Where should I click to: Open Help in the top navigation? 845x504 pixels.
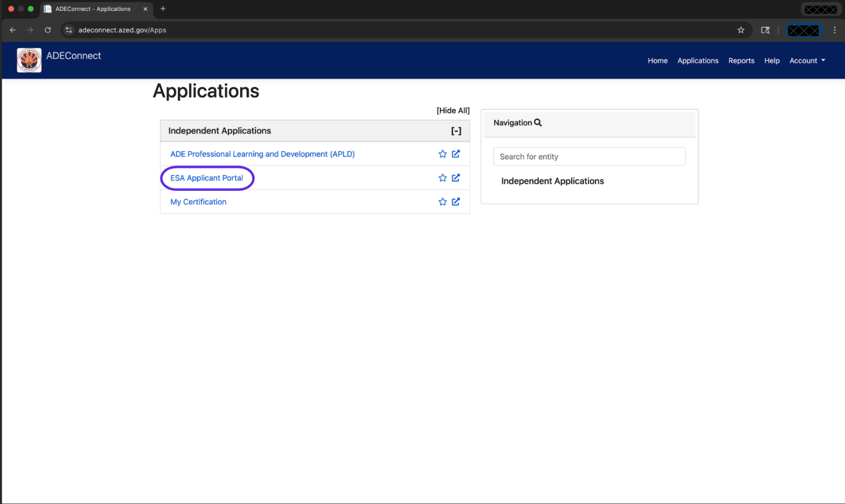772,60
